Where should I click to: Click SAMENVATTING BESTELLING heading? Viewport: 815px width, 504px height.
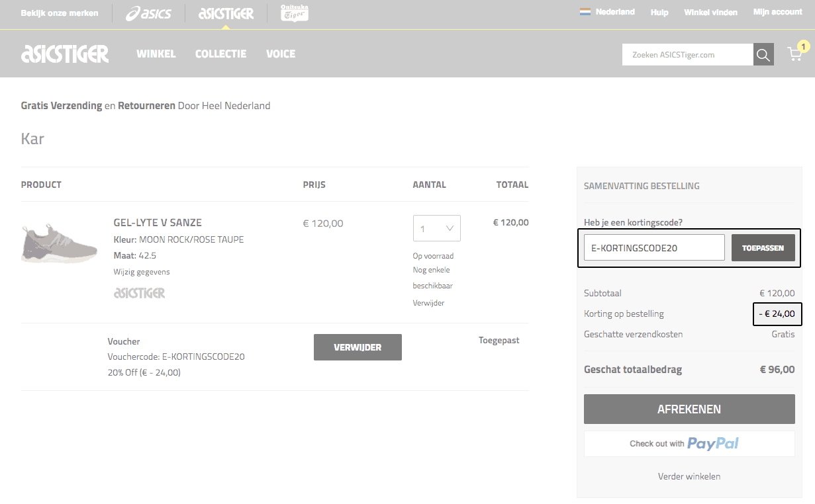tap(642, 187)
